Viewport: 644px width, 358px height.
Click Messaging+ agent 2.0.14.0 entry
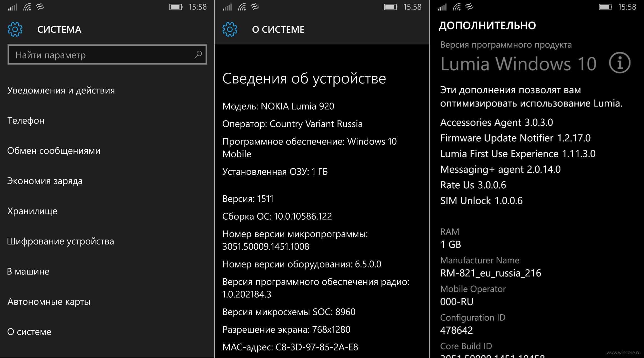pos(500,169)
